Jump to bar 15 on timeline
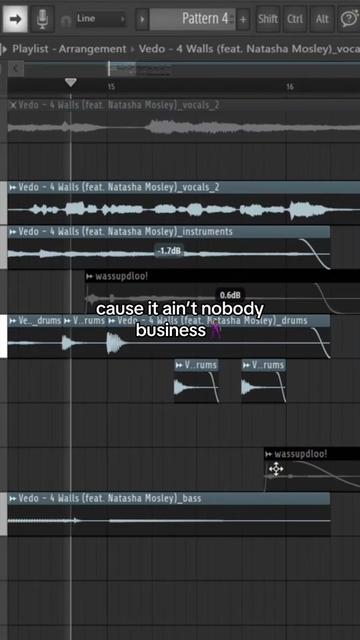Image resolution: width=360 pixels, height=640 pixels. (x=111, y=87)
